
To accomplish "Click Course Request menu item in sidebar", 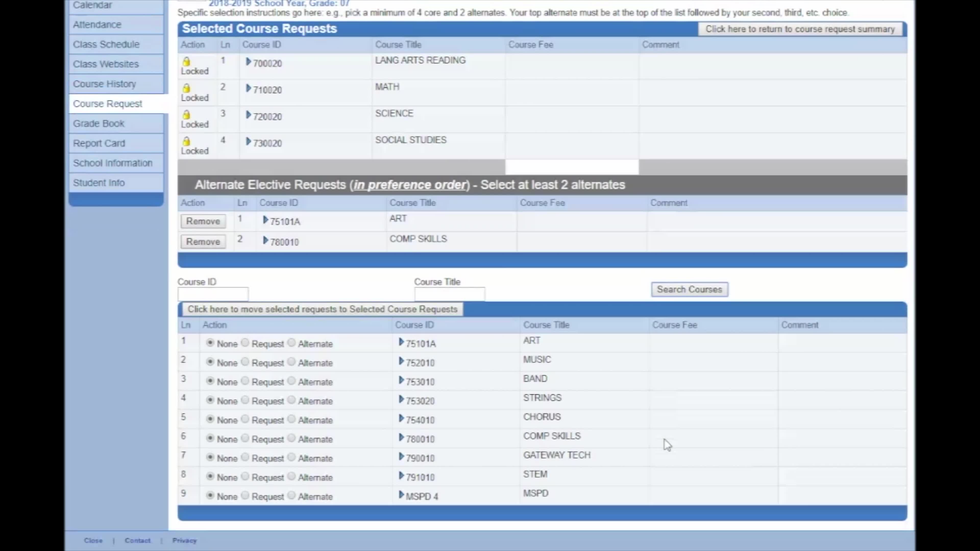I will [x=108, y=103].
